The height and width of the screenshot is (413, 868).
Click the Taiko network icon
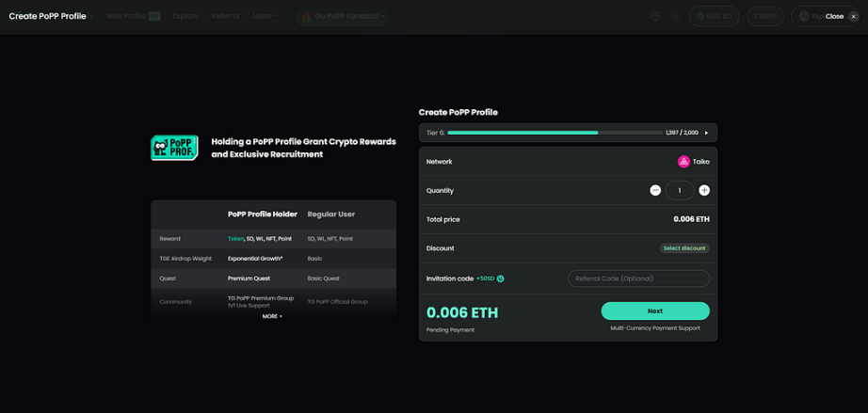pos(683,162)
